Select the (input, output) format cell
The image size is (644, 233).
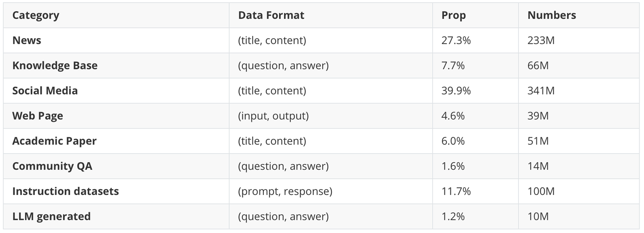click(273, 116)
